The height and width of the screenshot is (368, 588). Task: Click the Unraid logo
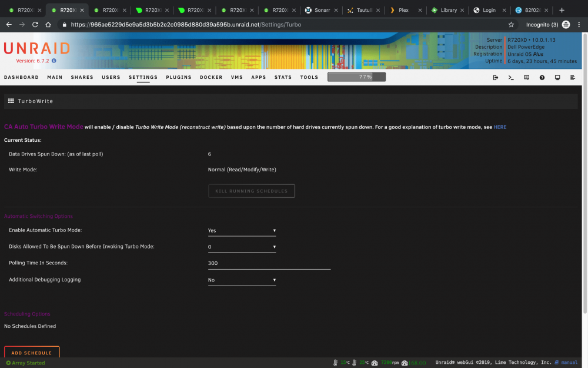(36, 48)
